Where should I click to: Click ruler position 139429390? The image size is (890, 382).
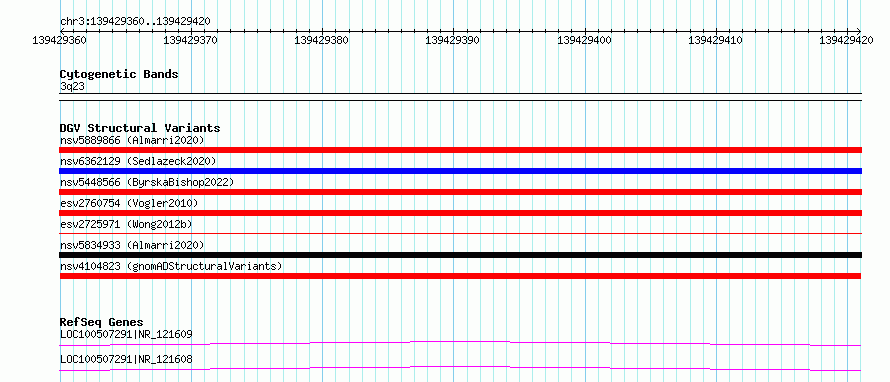click(x=453, y=40)
